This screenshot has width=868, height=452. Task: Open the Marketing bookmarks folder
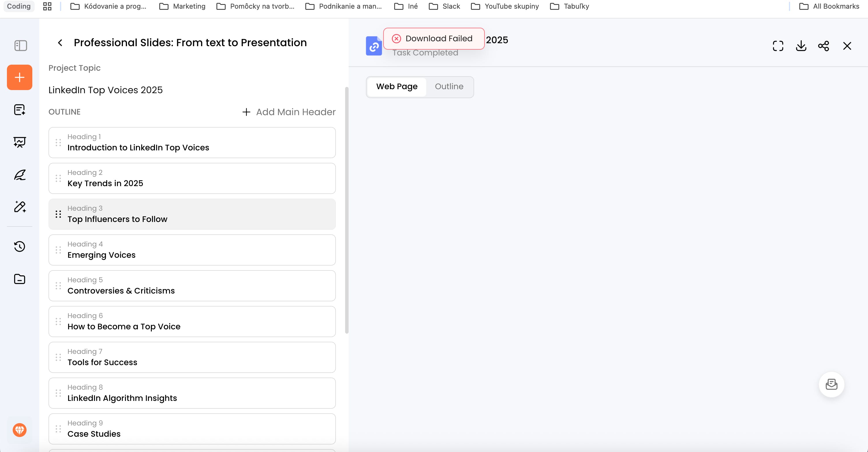click(x=182, y=6)
